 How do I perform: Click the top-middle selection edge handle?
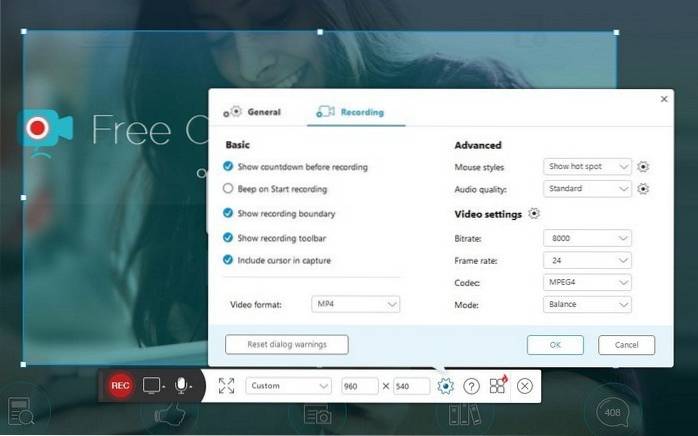click(x=320, y=32)
